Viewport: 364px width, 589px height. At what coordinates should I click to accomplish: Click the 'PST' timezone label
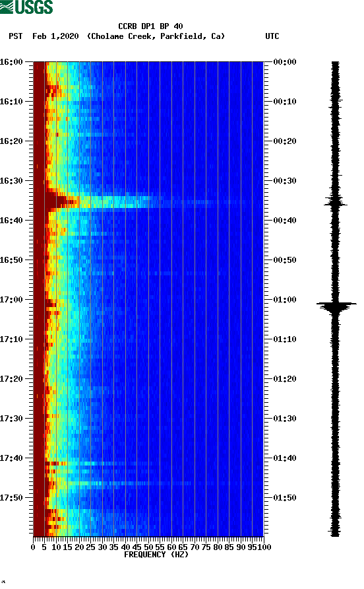(x=16, y=36)
